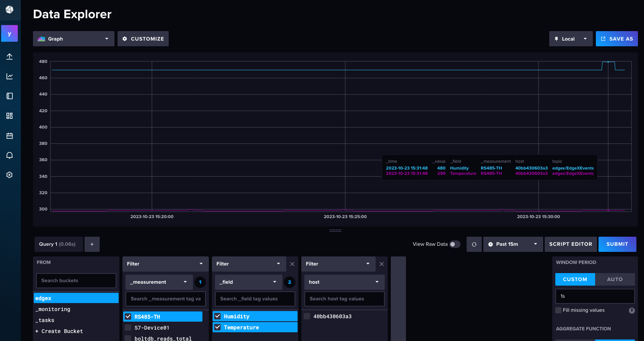Open the Graph visualization type dropdown
Image resolution: width=644 pixels, height=341 pixels.
pos(74,39)
